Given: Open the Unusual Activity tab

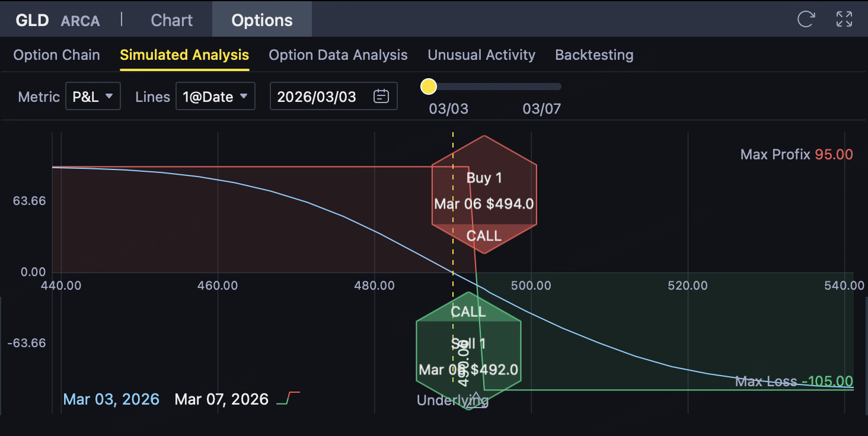Looking at the screenshot, I should (x=481, y=55).
